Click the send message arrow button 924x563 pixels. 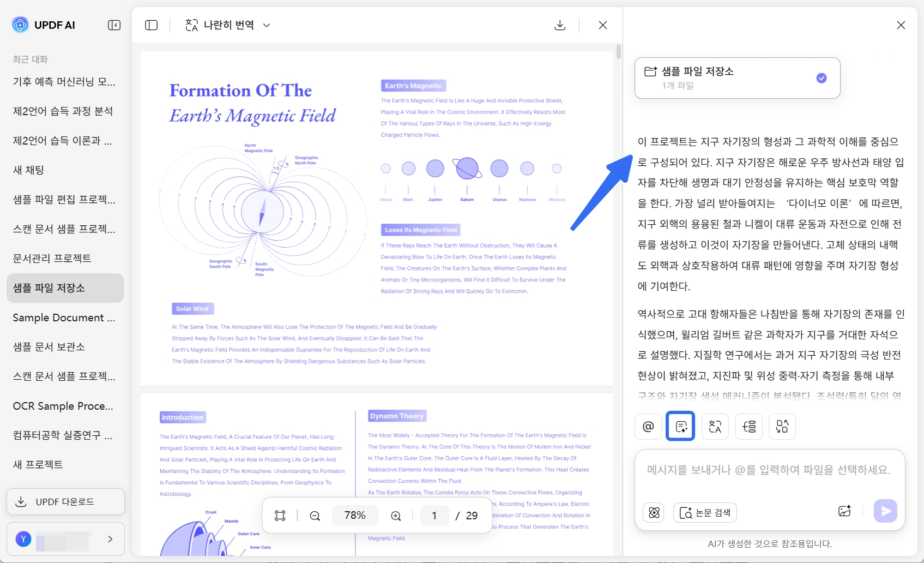[x=885, y=511]
